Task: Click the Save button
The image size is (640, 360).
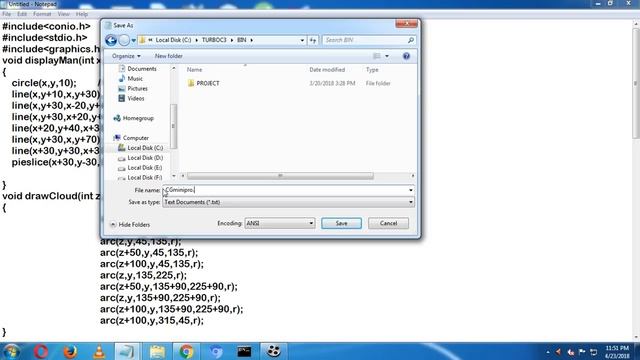Action: (x=341, y=223)
